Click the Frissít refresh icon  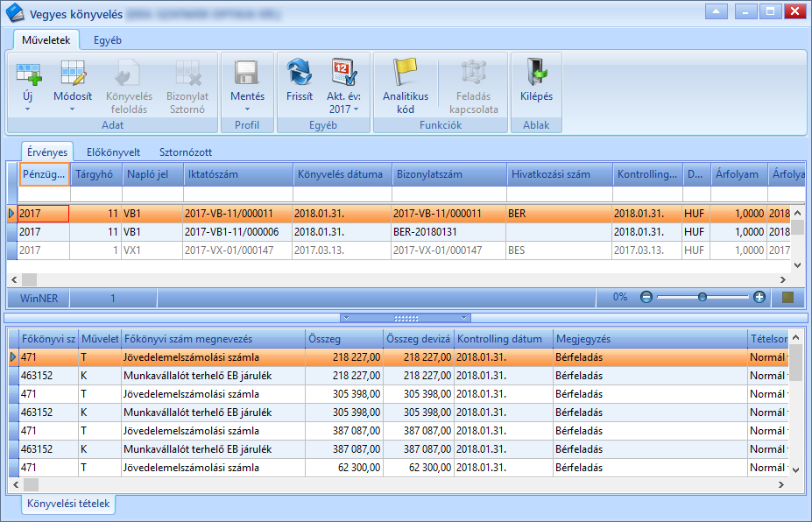click(300, 72)
